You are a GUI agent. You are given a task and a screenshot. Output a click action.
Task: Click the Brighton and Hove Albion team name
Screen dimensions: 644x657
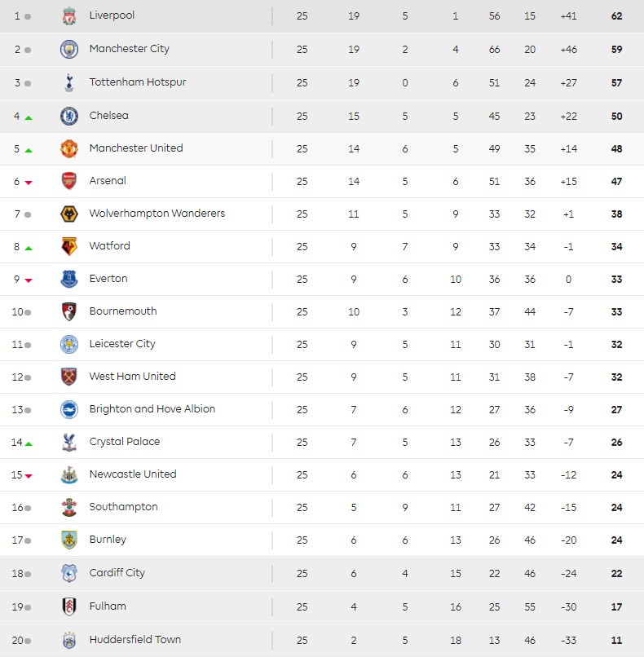(153, 409)
